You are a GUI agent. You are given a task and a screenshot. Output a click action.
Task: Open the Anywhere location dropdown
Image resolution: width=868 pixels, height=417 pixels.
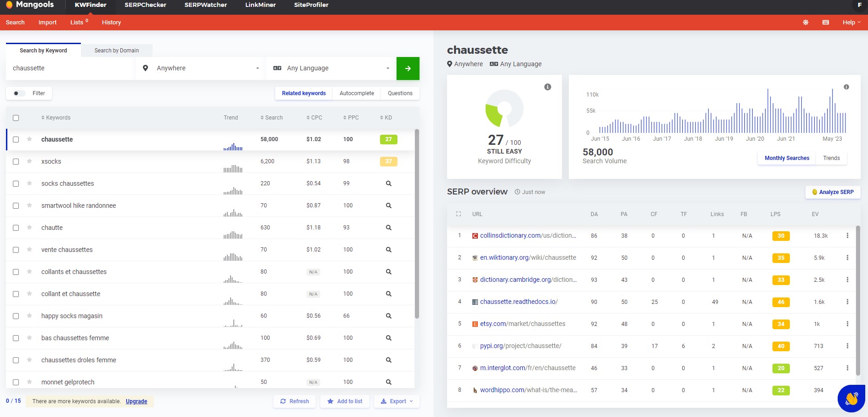click(x=201, y=69)
